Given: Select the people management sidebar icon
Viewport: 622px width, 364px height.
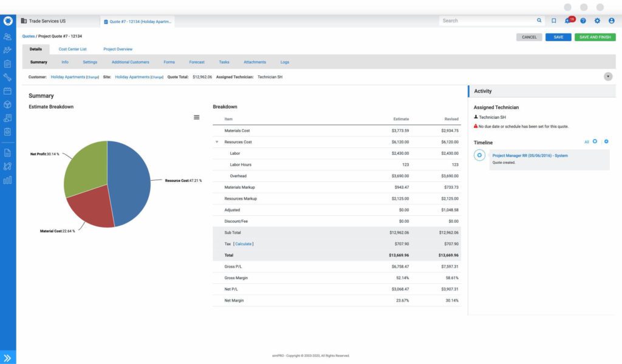Looking at the screenshot, I should [7, 36].
